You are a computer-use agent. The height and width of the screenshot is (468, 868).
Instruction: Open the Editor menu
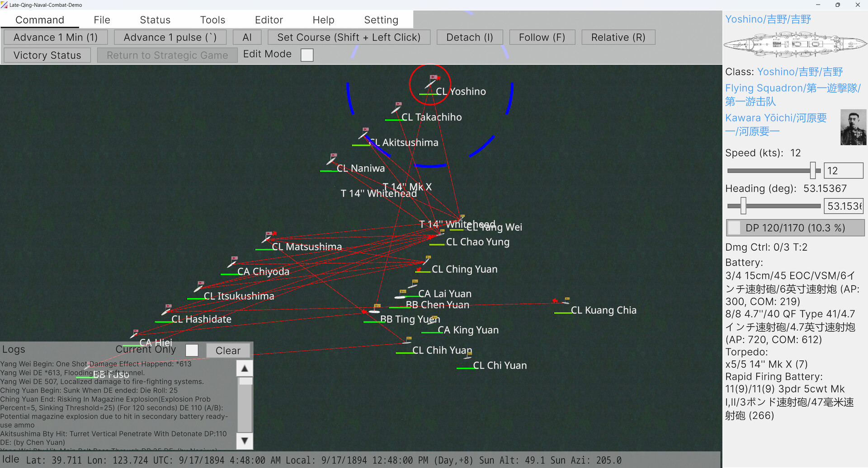pyautogui.click(x=269, y=20)
